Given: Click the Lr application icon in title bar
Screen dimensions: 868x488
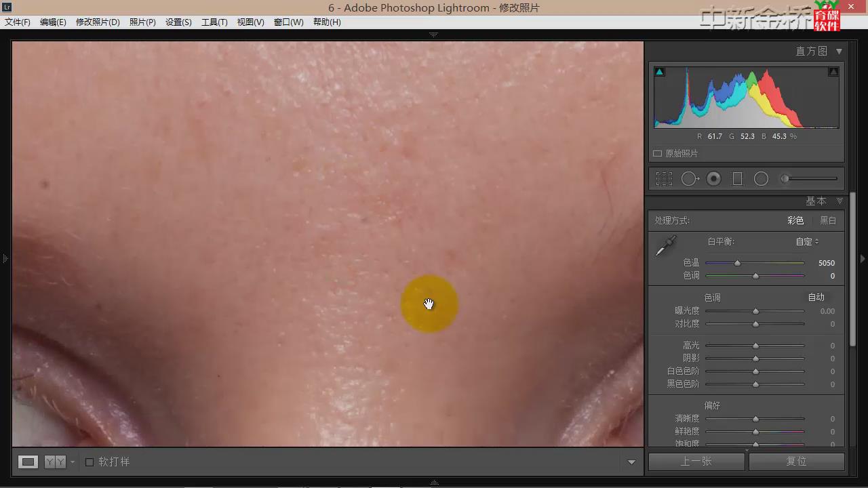Looking at the screenshot, I should [x=7, y=7].
